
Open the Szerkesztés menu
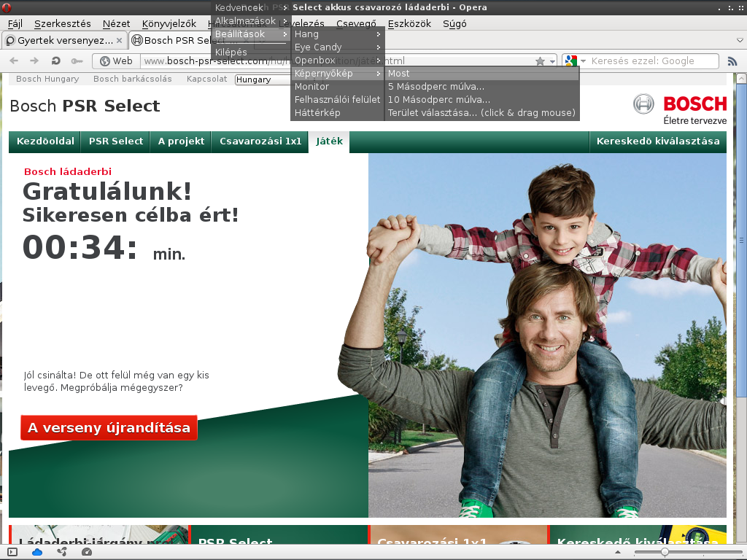pyautogui.click(x=63, y=24)
